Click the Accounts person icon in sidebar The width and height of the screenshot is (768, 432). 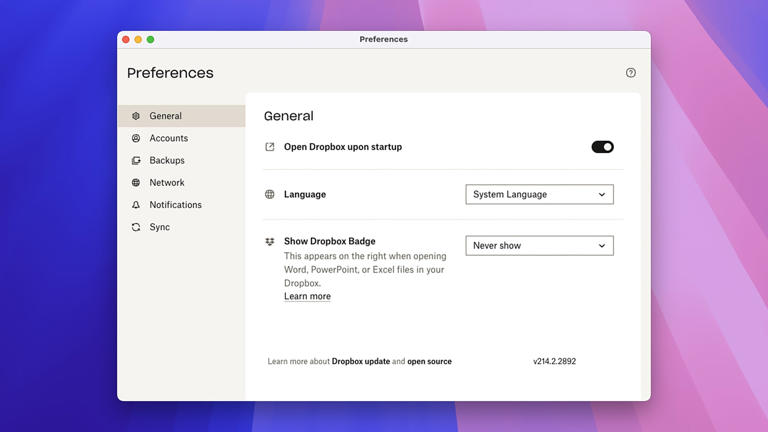136,138
